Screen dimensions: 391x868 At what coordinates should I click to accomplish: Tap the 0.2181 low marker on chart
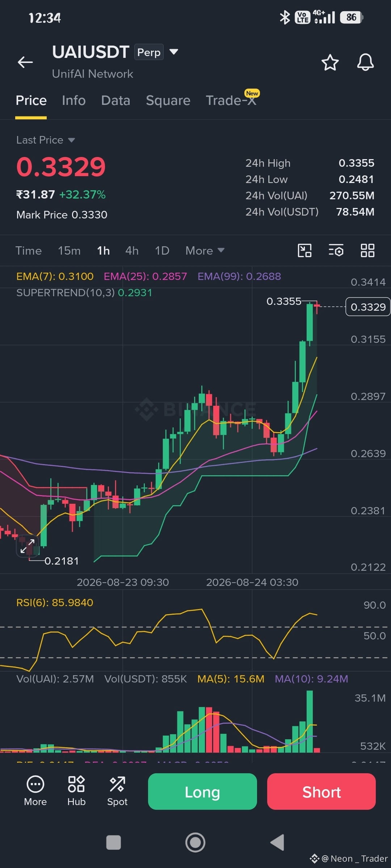click(x=61, y=561)
